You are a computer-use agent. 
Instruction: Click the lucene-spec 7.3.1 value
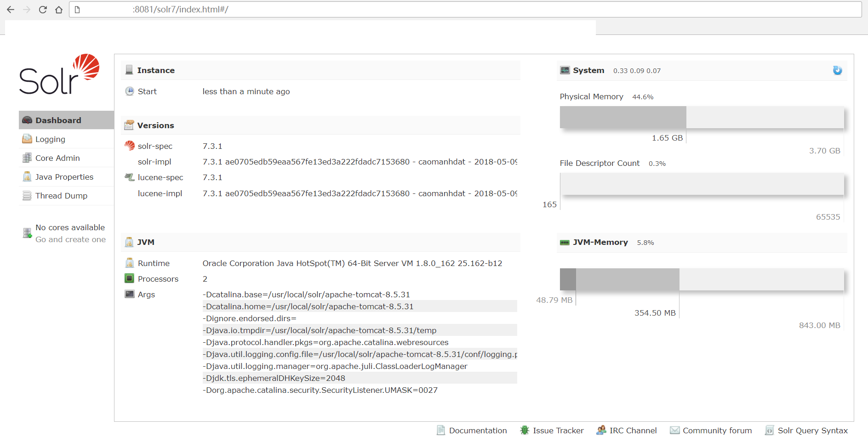coord(212,177)
